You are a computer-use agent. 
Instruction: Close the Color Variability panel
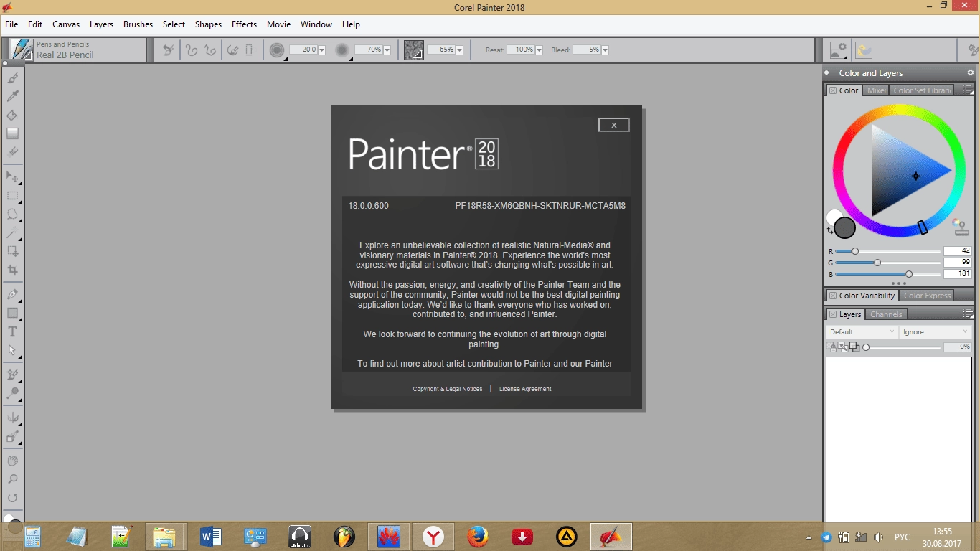pos(832,296)
